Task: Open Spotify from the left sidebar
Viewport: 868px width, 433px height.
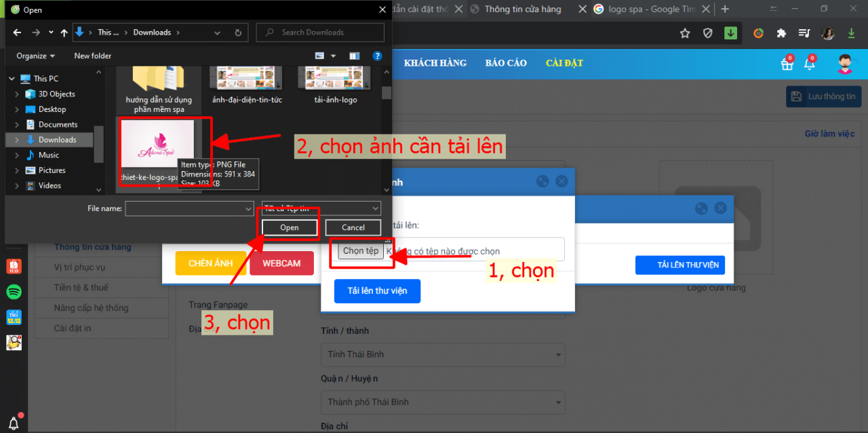Action: pos(14,292)
